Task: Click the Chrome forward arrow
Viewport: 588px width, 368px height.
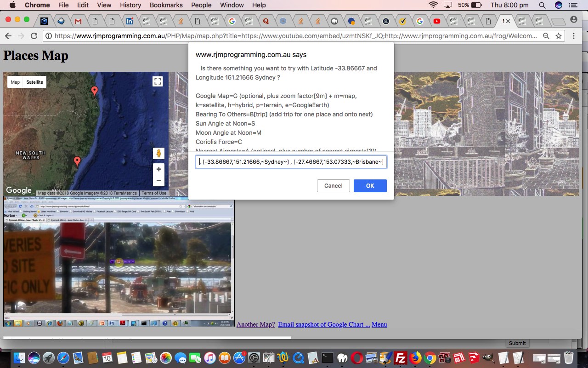Action: click(21, 36)
